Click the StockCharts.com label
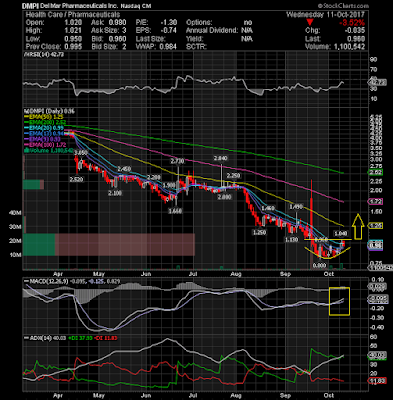Viewport: 393px width, 400px height. point(343,6)
